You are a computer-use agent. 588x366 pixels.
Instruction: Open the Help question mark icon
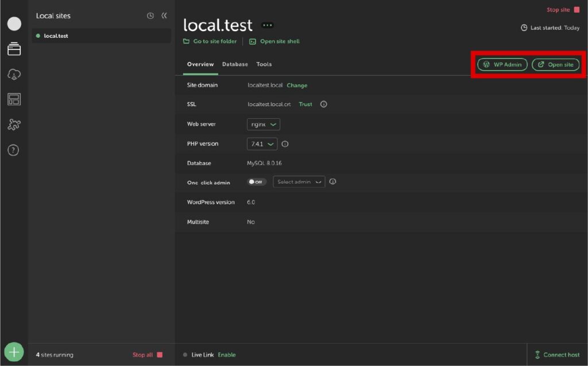coord(14,150)
